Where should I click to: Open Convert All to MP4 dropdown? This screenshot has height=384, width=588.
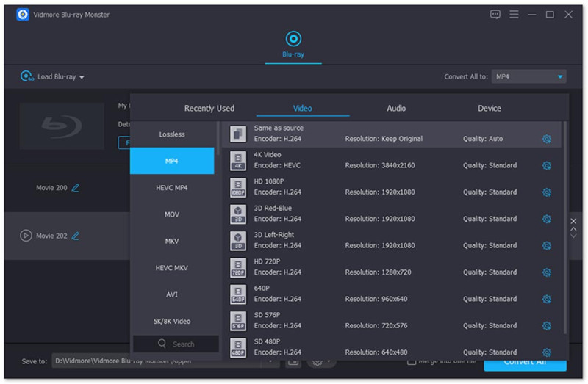528,76
